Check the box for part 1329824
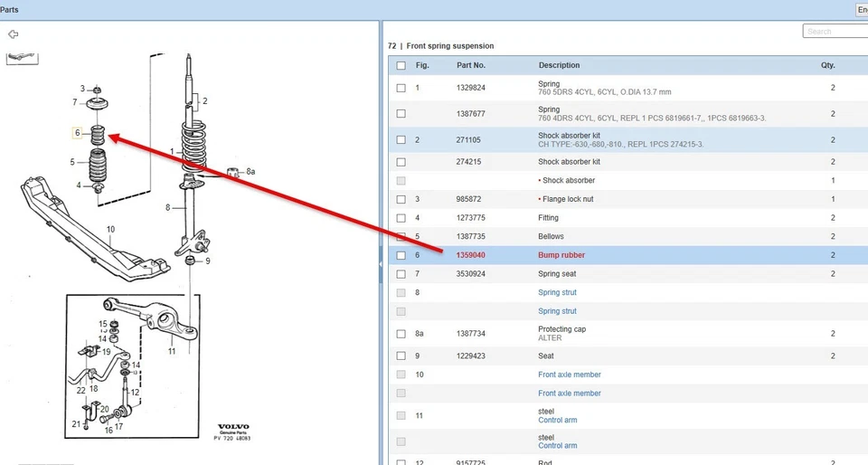The width and height of the screenshot is (868, 465). 401,88
